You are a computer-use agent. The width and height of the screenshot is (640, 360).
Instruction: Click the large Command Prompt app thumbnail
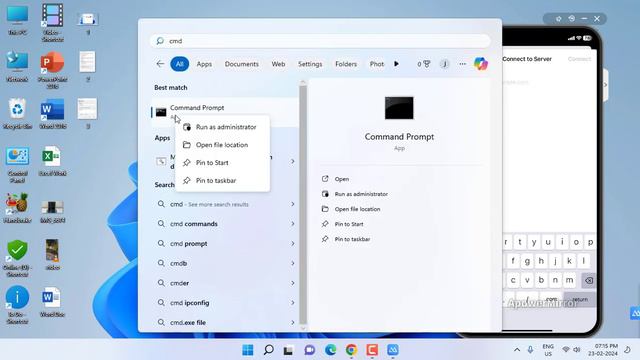(399, 108)
